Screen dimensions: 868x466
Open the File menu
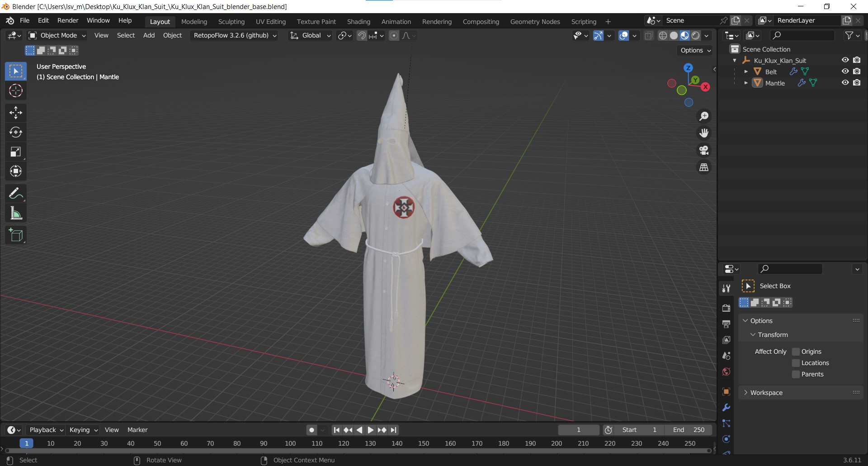click(25, 21)
